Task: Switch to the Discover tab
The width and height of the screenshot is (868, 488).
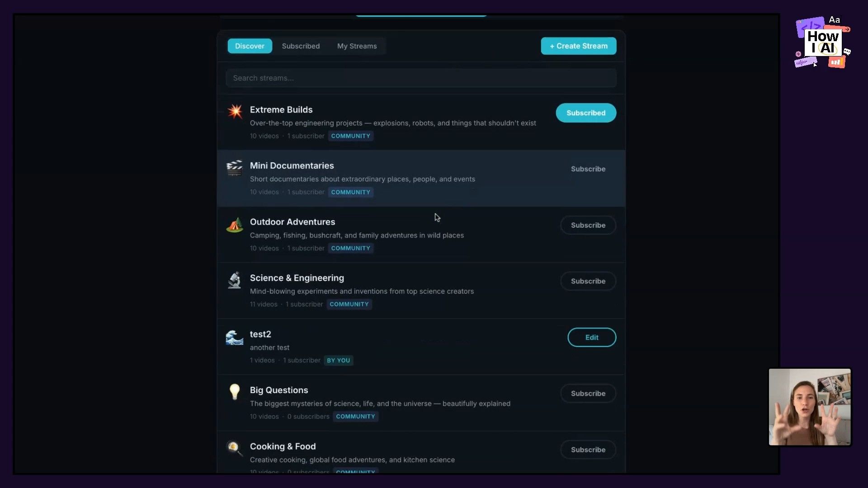Action: pyautogui.click(x=250, y=46)
